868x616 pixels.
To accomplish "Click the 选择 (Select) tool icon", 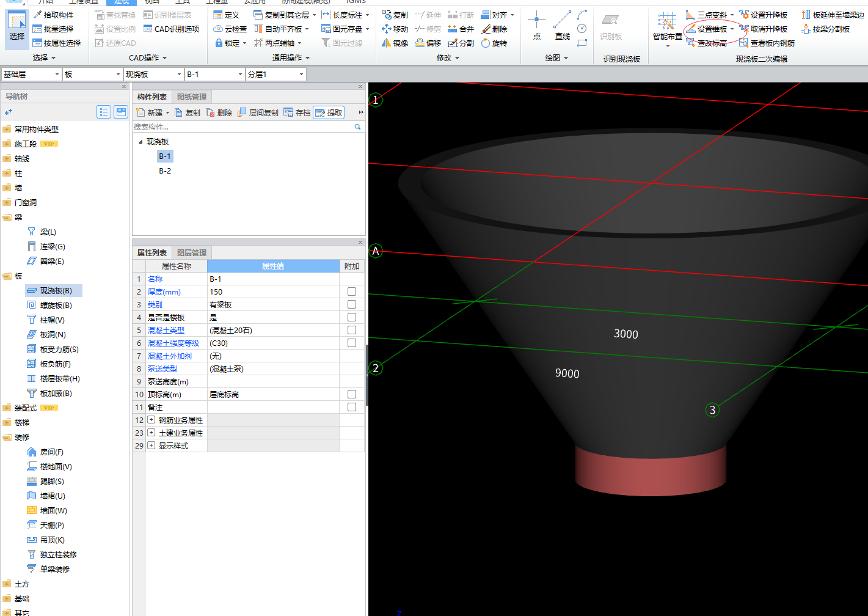I will (x=17, y=28).
